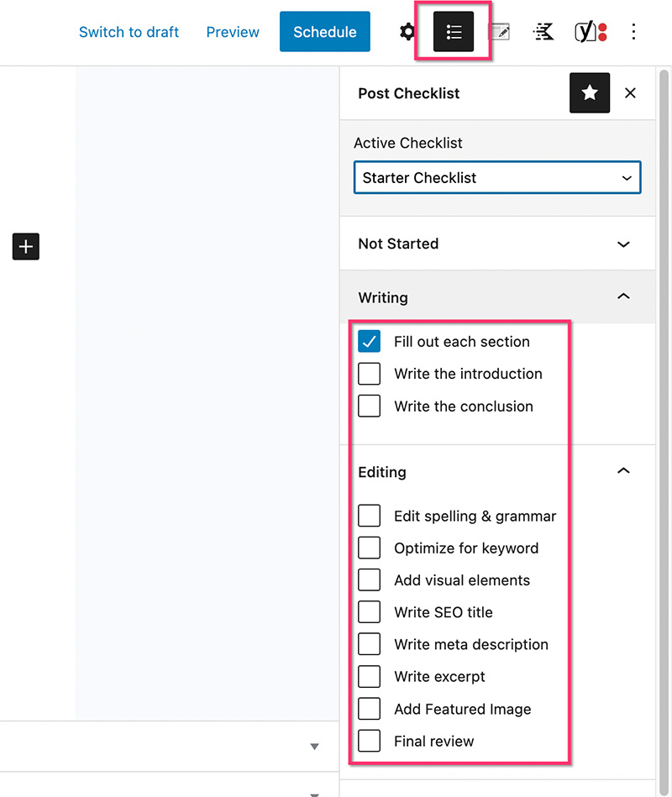Collapse the Editing section

[x=497, y=472]
